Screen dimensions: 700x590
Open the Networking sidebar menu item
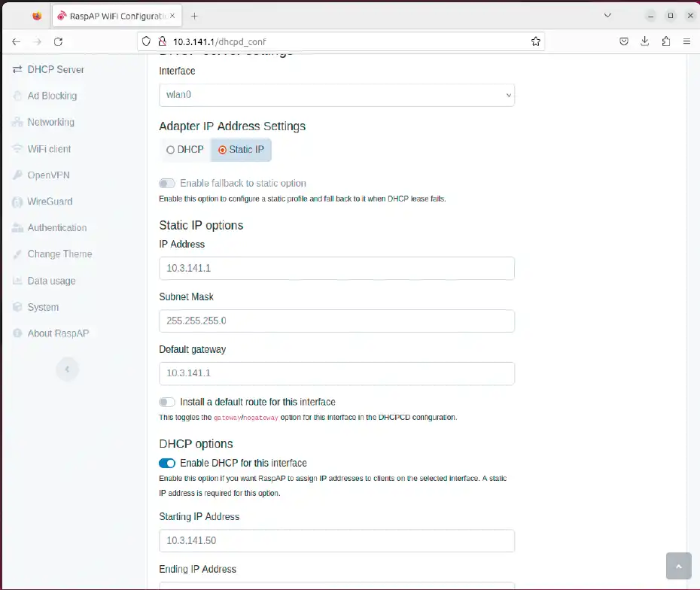coord(51,122)
